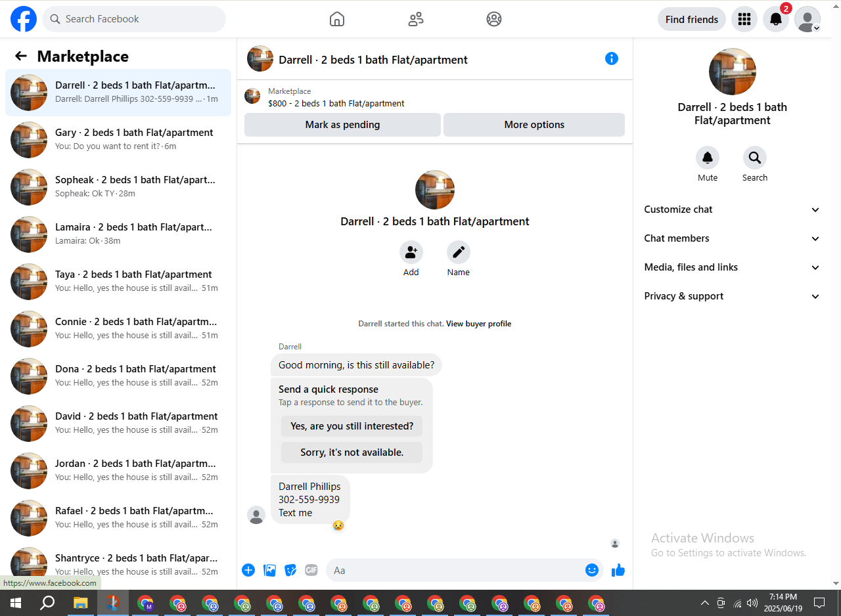Open the Windows notification center
This screenshot has height=616, width=841.
[x=819, y=603]
